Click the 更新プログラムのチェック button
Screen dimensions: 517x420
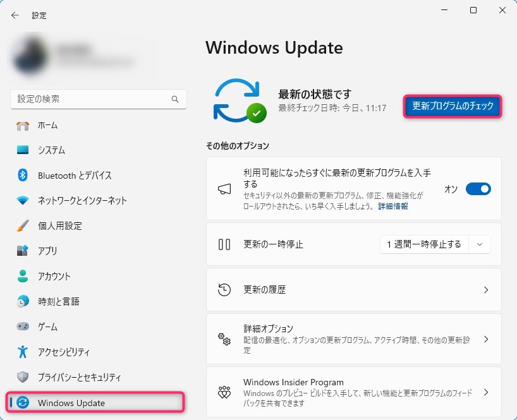[x=453, y=106]
